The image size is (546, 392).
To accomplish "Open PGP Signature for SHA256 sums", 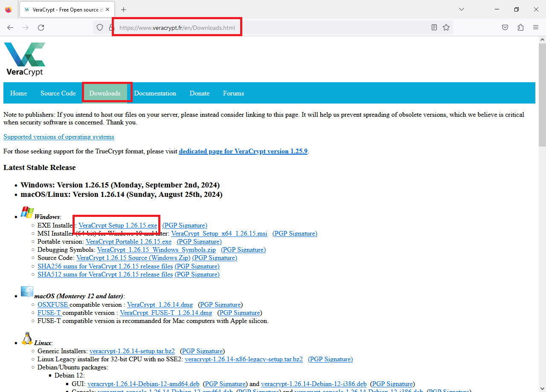I will [197, 266].
